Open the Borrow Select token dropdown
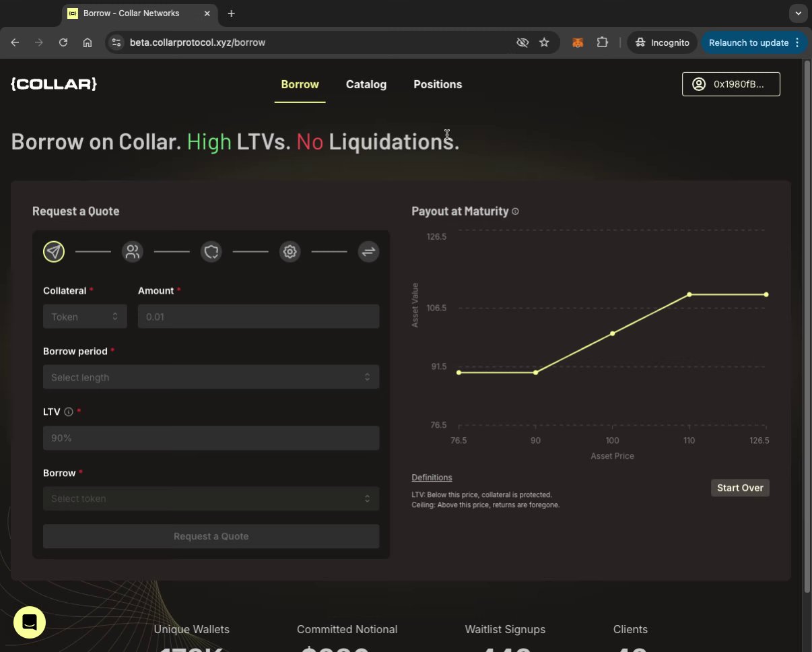 211,498
